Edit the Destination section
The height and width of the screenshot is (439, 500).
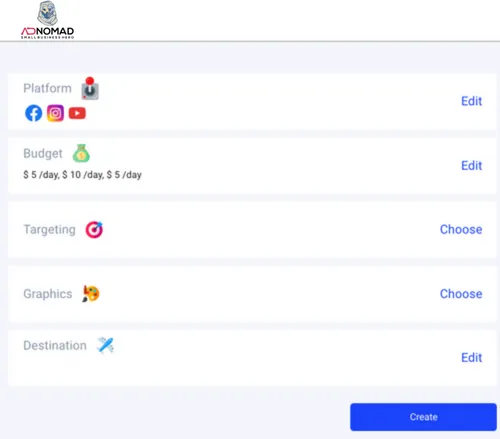[472, 358]
